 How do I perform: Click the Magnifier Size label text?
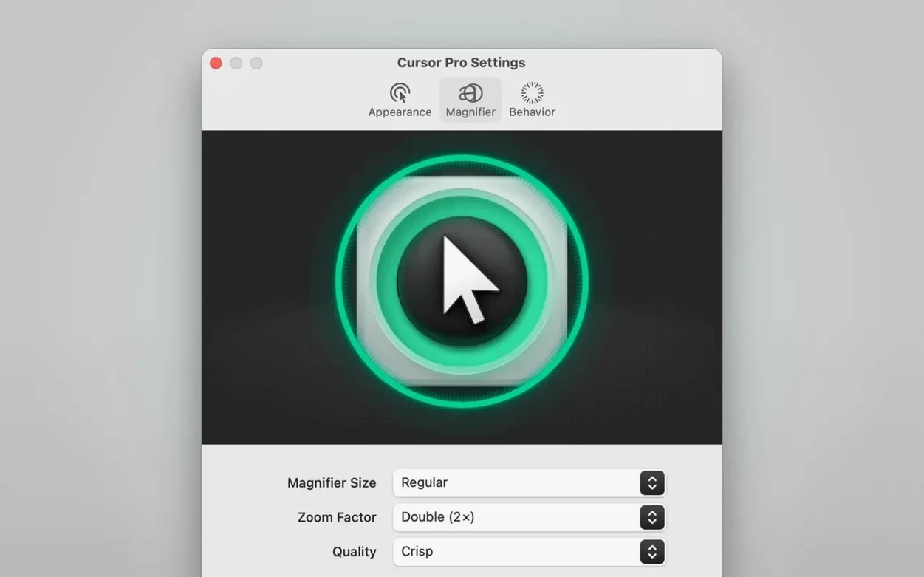tap(332, 483)
